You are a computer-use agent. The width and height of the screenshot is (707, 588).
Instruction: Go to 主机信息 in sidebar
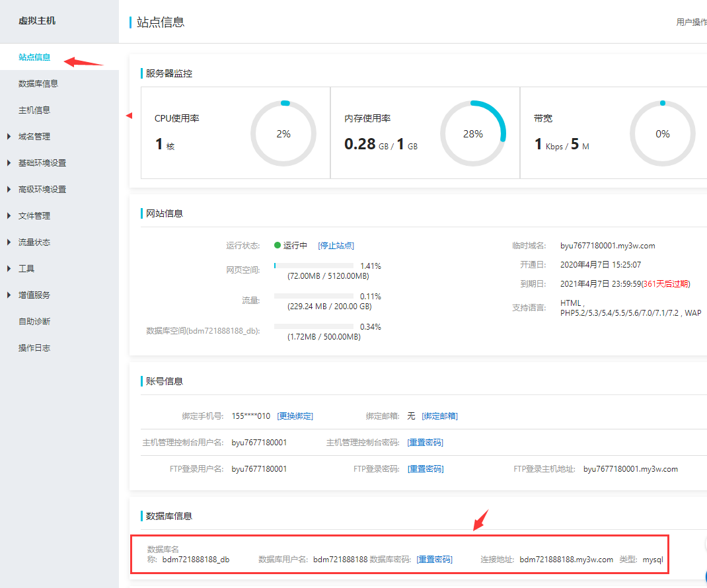[x=34, y=110]
